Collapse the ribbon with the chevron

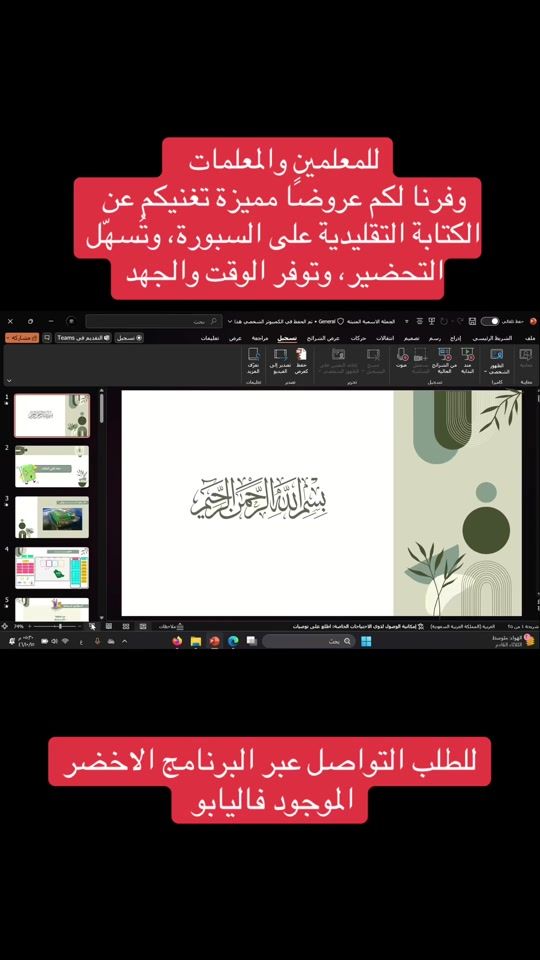tap(9, 380)
